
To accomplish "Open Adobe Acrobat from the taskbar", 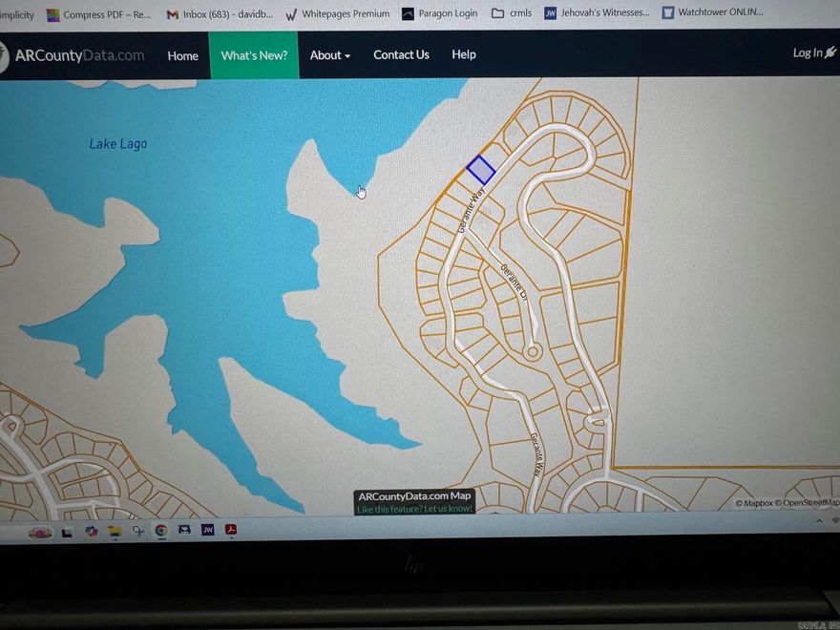I will pos(230,530).
